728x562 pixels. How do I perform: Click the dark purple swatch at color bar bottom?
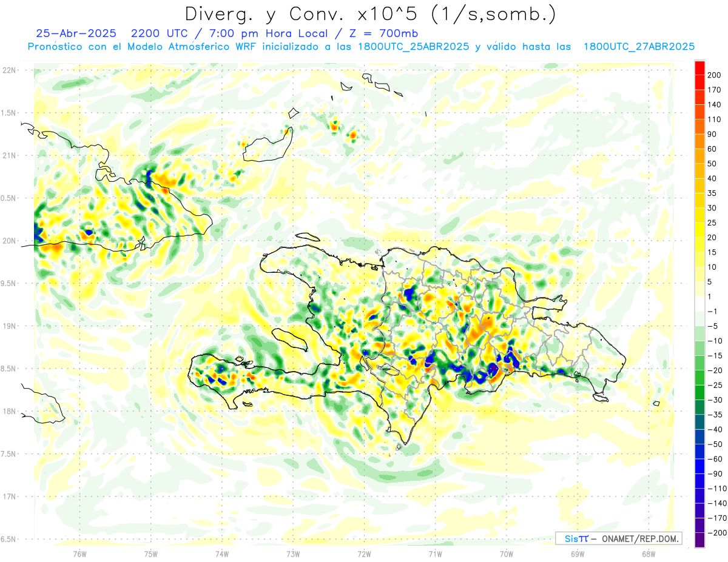click(x=699, y=540)
